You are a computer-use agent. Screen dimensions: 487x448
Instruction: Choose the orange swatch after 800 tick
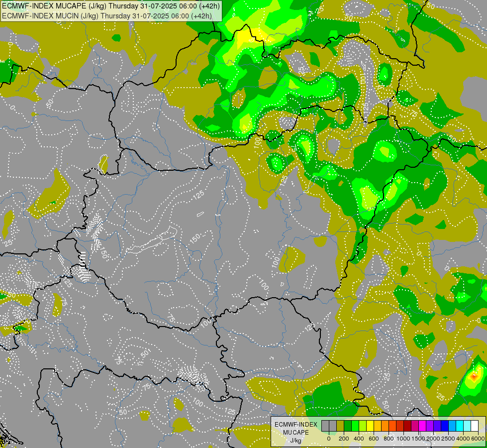385,426
